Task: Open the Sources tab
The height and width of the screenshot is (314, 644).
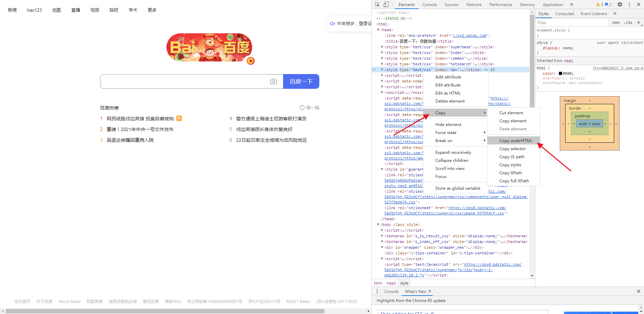Action: pos(451,4)
